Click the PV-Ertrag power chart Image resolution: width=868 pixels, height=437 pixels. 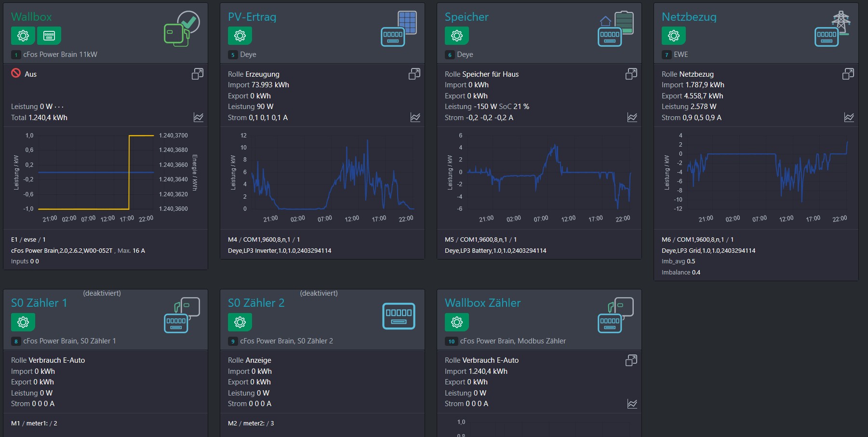[322, 177]
